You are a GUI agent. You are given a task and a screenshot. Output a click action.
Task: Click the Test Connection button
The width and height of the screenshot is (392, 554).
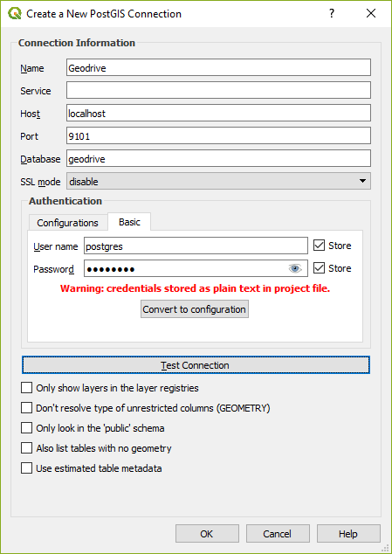pos(196,365)
